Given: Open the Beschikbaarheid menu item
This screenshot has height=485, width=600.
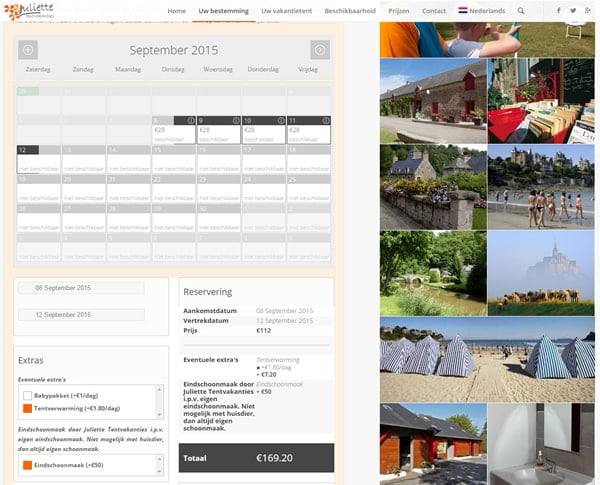Looking at the screenshot, I should [x=351, y=10].
